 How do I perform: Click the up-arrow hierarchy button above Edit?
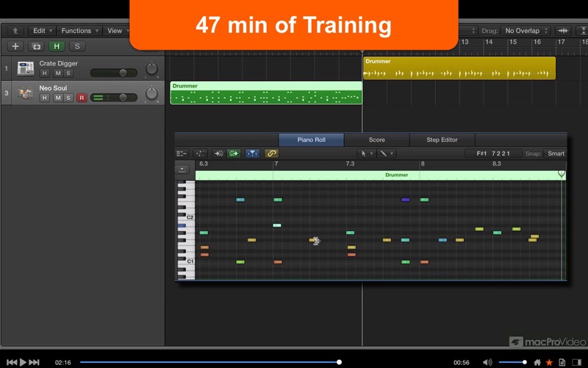click(15, 31)
